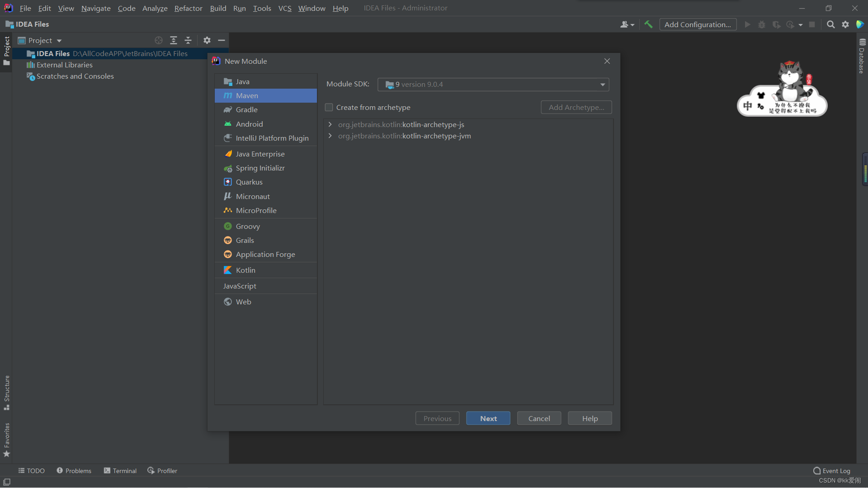This screenshot has height=488, width=868.
Task: Select Maven module type
Action: (x=266, y=95)
